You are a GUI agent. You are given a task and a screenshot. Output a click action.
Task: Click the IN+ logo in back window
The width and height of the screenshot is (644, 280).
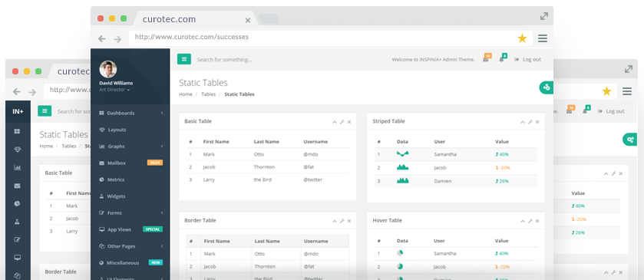(x=18, y=111)
